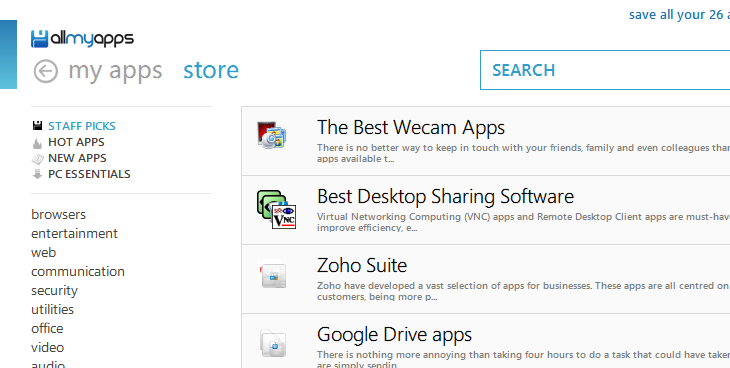
Task: Open the office category
Action: [x=47, y=328]
